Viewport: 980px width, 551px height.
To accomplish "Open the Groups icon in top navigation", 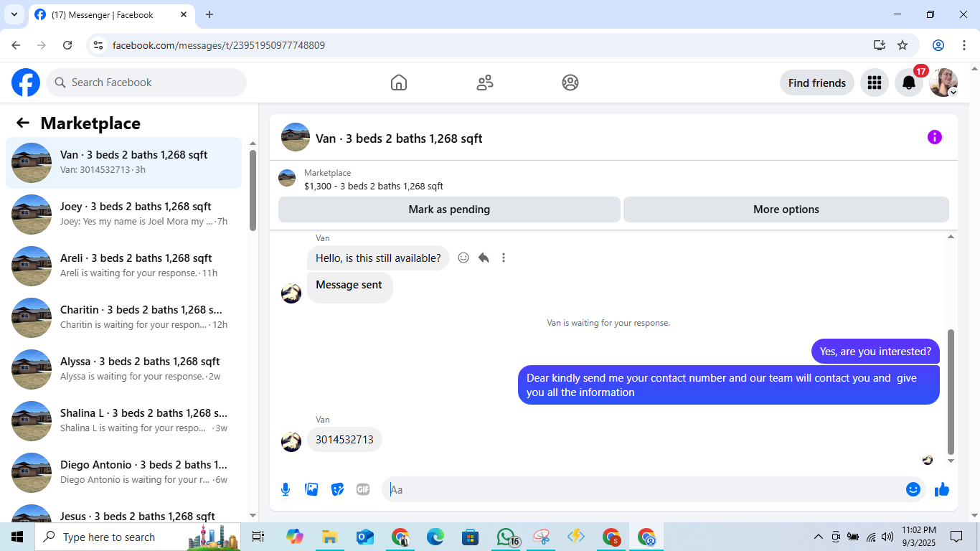I will pos(570,83).
